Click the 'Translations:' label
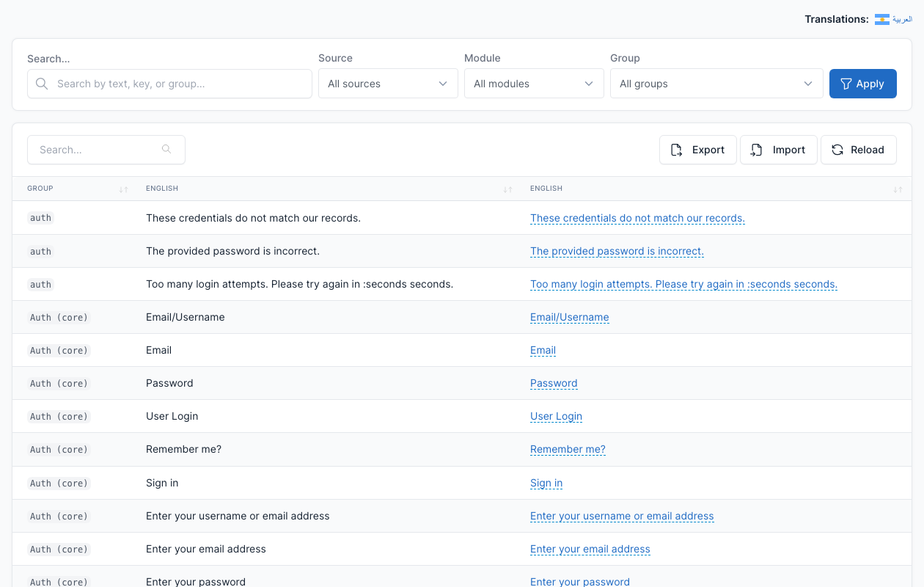This screenshot has height=587, width=924. click(x=837, y=19)
